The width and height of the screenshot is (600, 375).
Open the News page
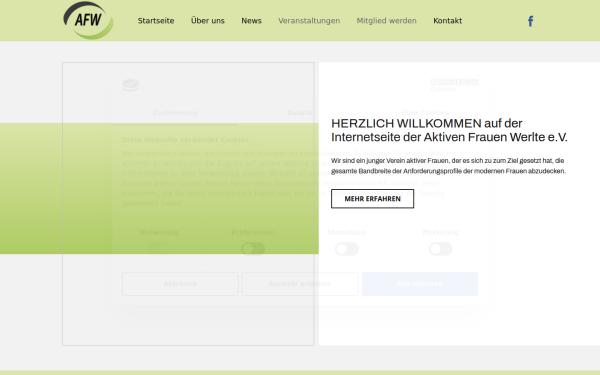click(251, 21)
